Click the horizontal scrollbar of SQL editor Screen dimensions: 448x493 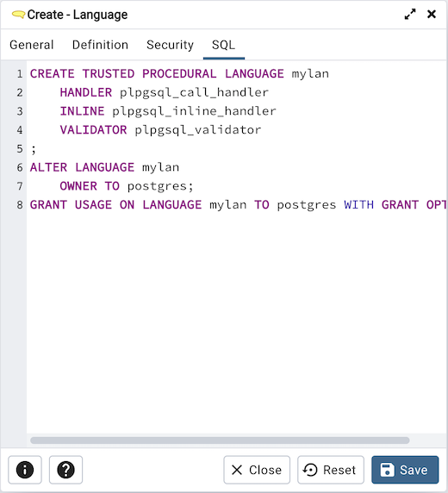tap(220, 440)
